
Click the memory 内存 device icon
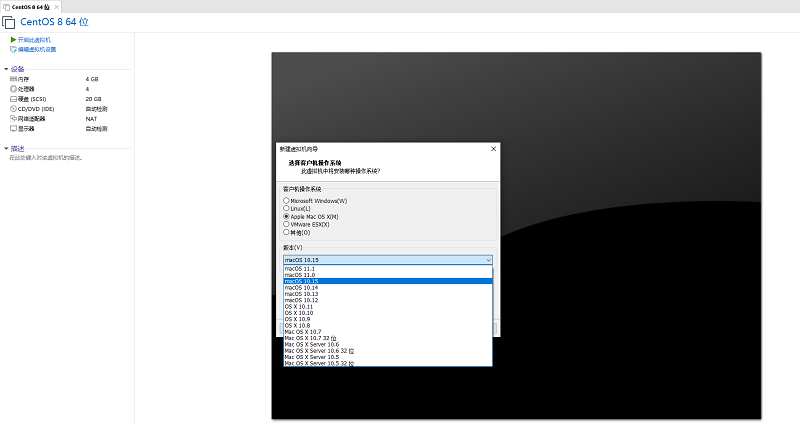13,79
